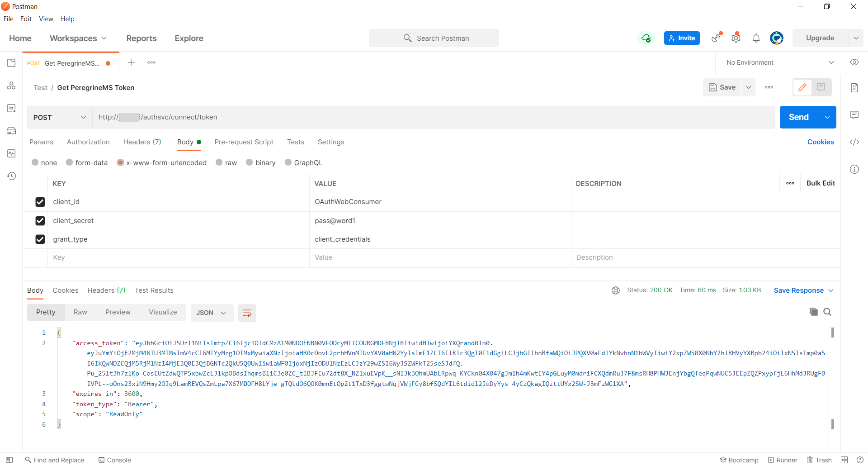Image resolution: width=868 pixels, height=466 pixels.
Task: Switch to comment mode icon
Action: pyautogui.click(x=821, y=87)
